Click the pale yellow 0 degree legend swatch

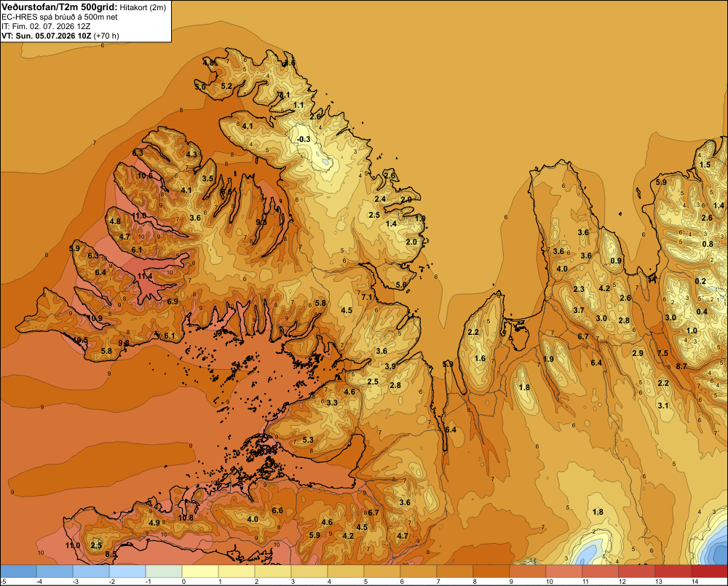coord(200,571)
